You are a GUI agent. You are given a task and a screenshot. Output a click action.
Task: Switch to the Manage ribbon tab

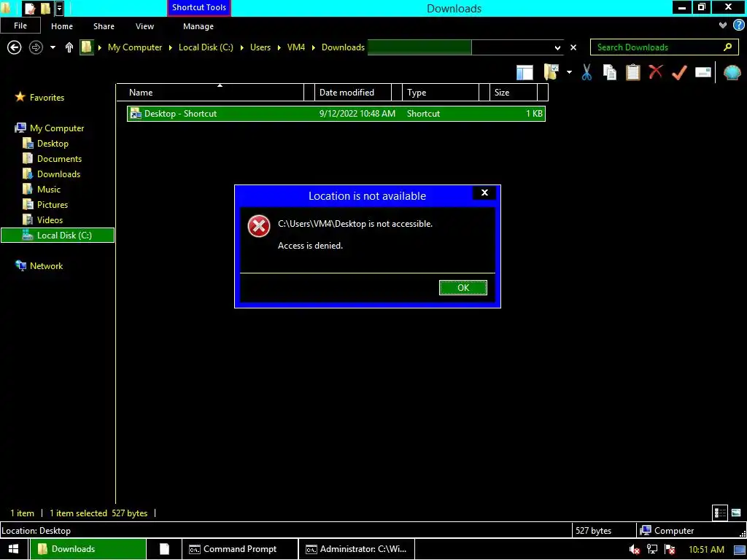(198, 26)
